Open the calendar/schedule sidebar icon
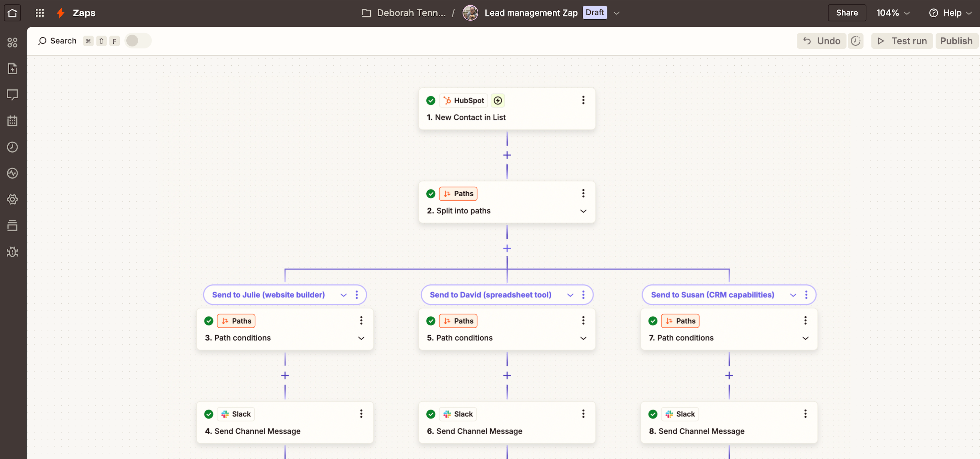The height and width of the screenshot is (459, 980). pyautogui.click(x=12, y=121)
